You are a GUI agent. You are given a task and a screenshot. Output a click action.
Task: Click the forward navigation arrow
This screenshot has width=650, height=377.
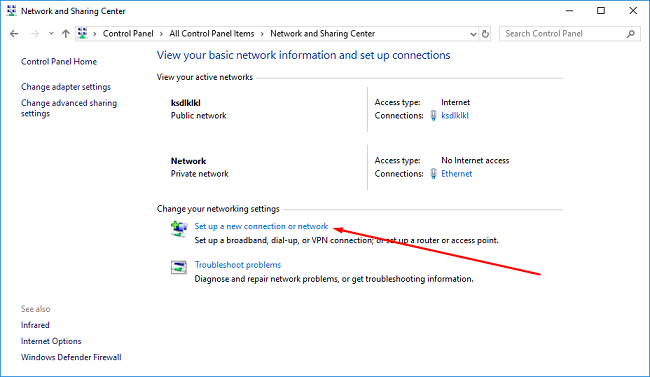tap(35, 34)
